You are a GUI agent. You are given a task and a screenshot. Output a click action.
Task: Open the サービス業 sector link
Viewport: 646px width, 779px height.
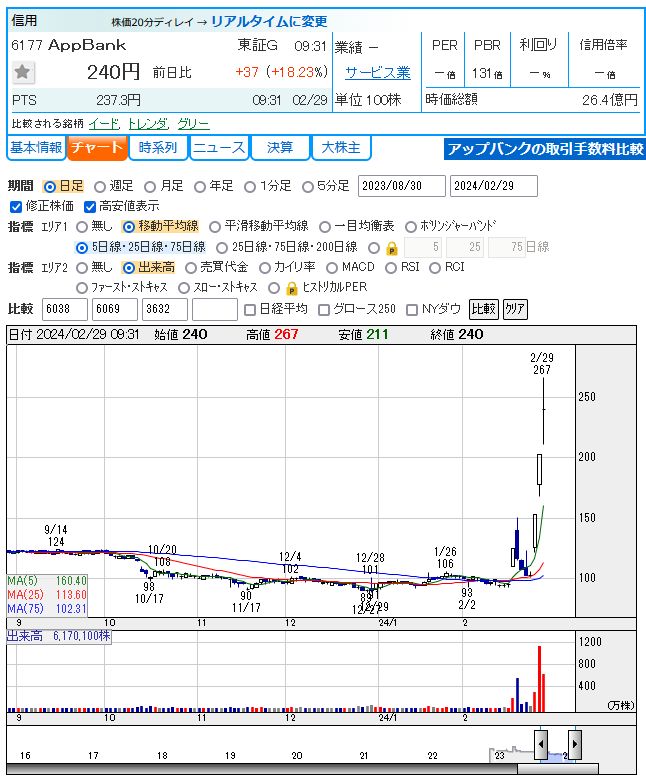[378, 73]
